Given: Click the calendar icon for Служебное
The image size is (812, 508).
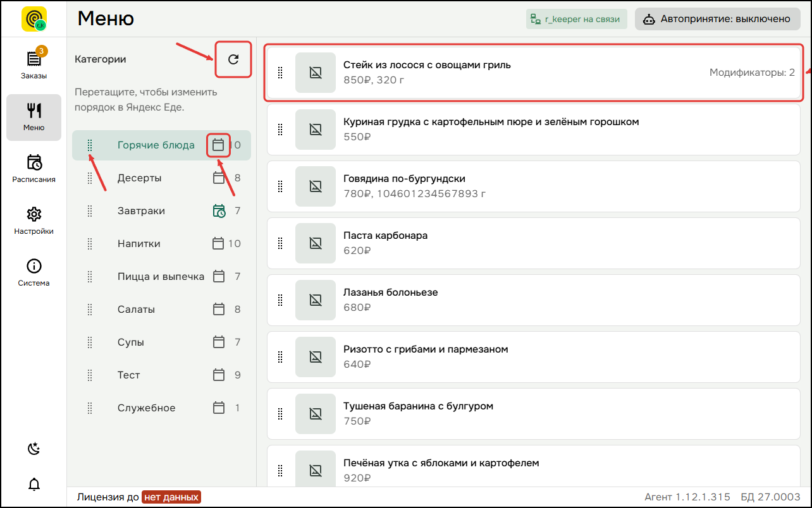Looking at the screenshot, I should pos(219,408).
